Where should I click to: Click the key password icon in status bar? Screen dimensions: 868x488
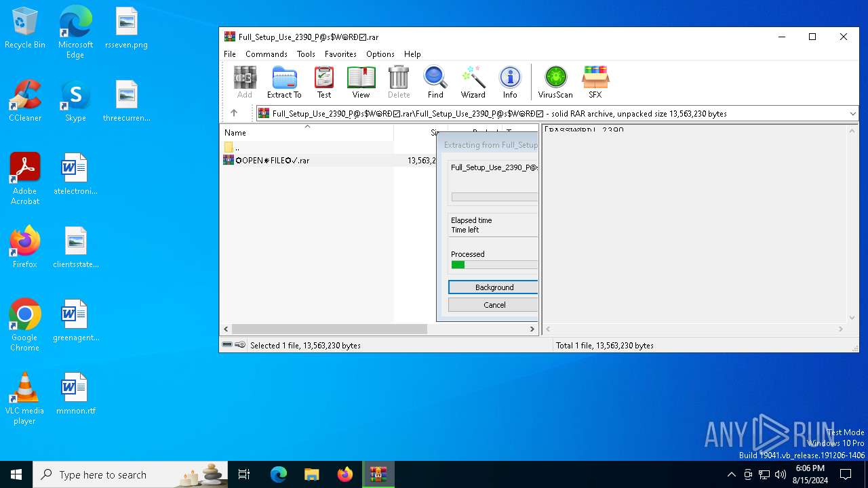tap(240, 345)
